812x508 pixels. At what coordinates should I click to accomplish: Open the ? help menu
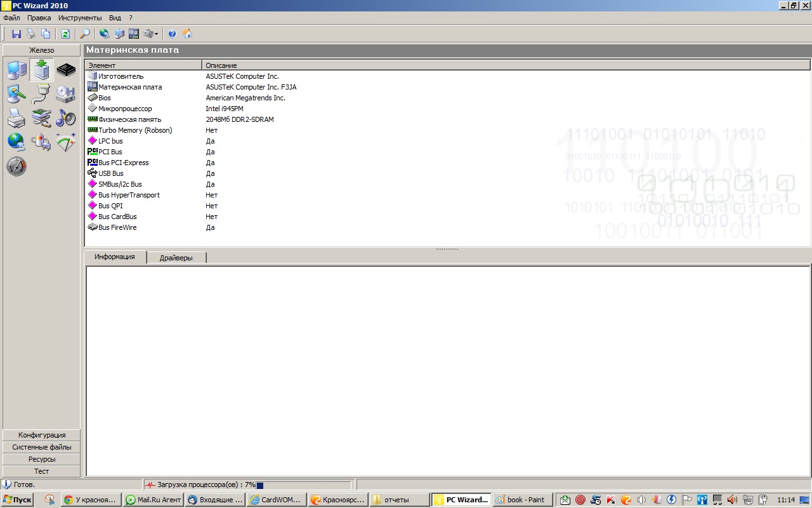(x=131, y=18)
